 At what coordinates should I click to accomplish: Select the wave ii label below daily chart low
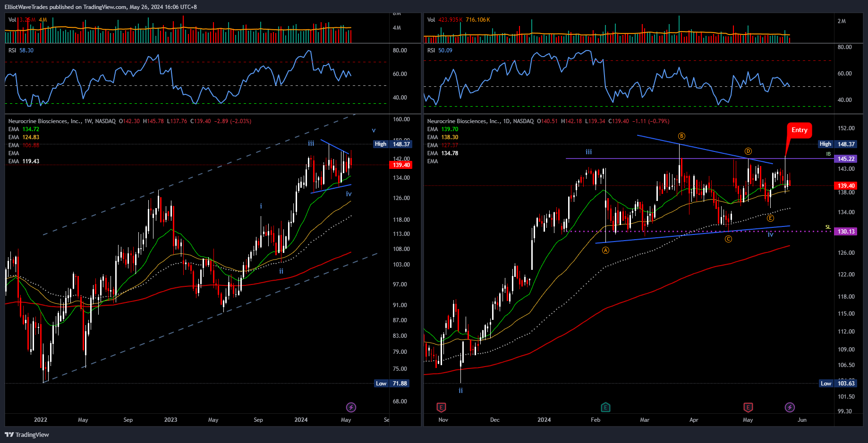click(x=460, y=391)
